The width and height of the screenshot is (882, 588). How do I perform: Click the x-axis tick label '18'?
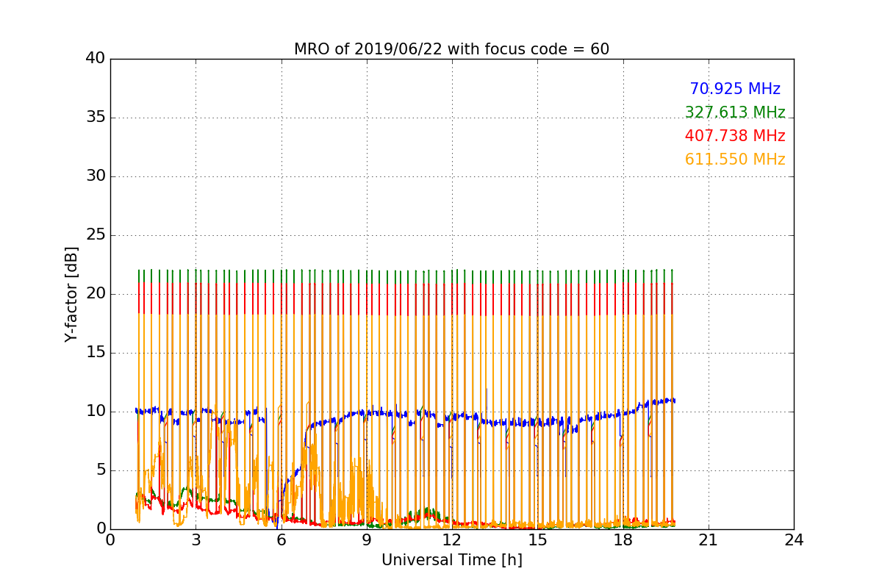pos(623,540)
